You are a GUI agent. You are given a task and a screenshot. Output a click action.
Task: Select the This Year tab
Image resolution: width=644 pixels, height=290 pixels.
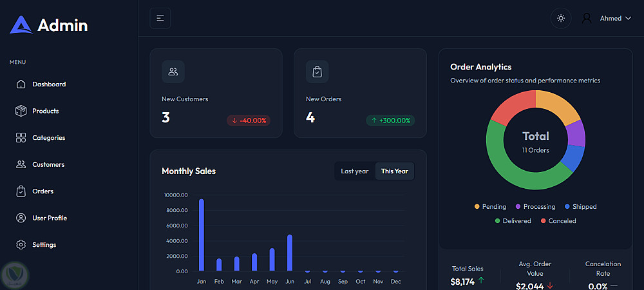tap(395, 171)
